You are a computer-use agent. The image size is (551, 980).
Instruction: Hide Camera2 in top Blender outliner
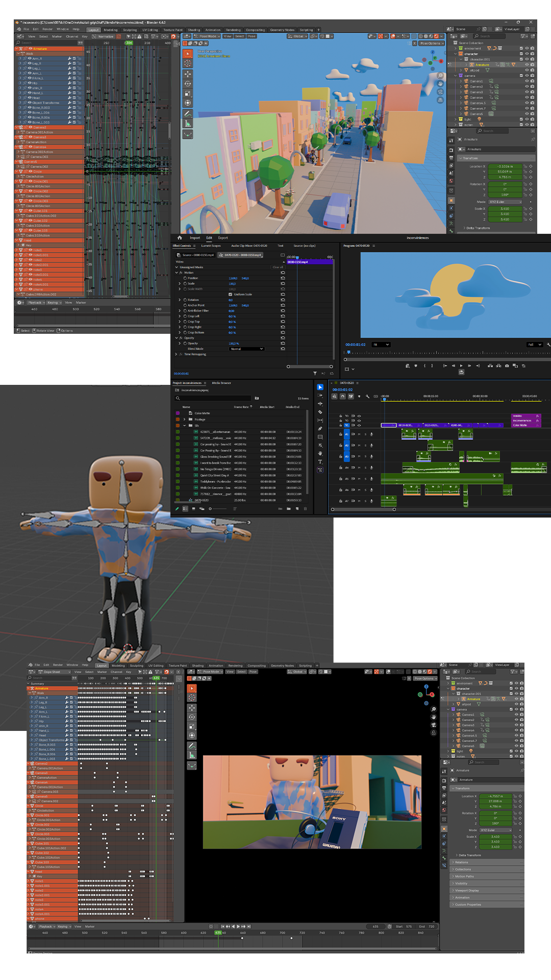(527, 87)
